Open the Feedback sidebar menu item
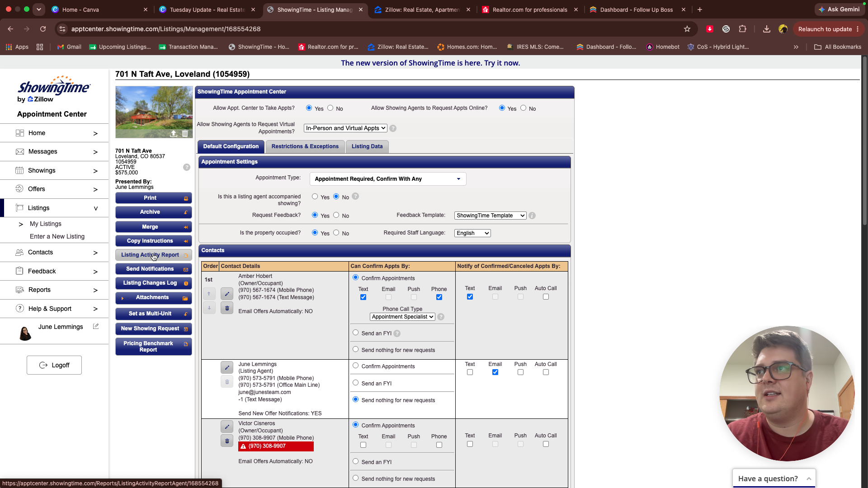This screenshot has height=488, width=868. 54,271
